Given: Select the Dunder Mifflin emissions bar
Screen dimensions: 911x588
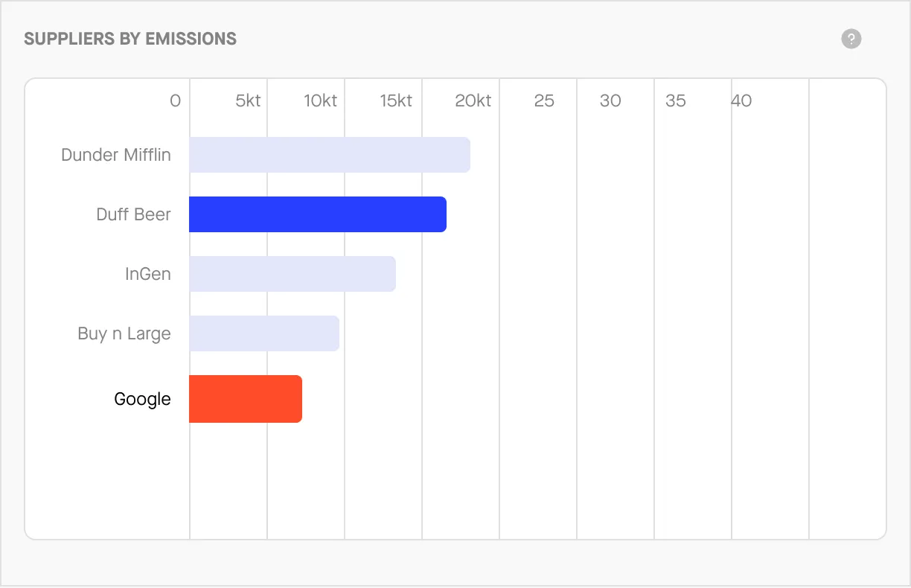Looking at the screenshot, I should click(x=330, y=155).
